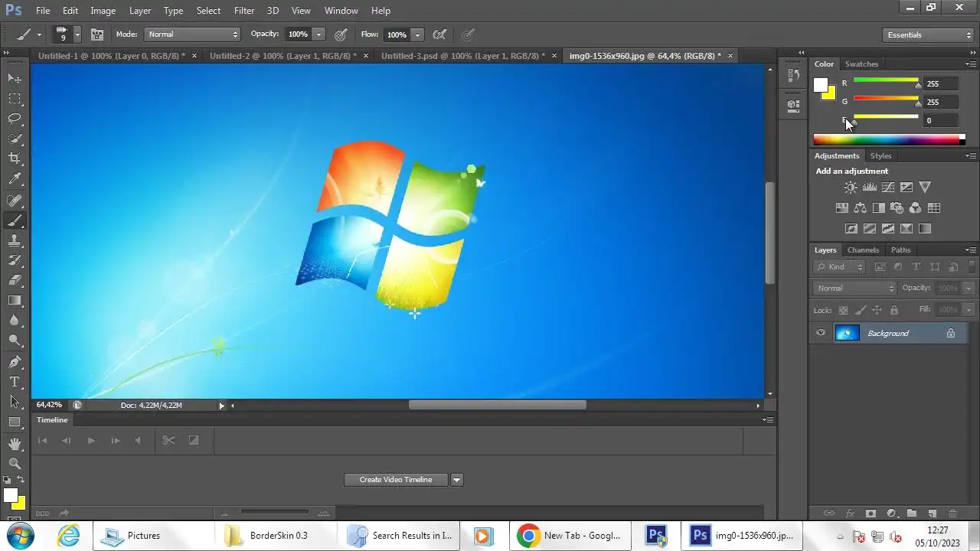Select the Hand tool
The image size is (980, 551).
pos(15,444)
